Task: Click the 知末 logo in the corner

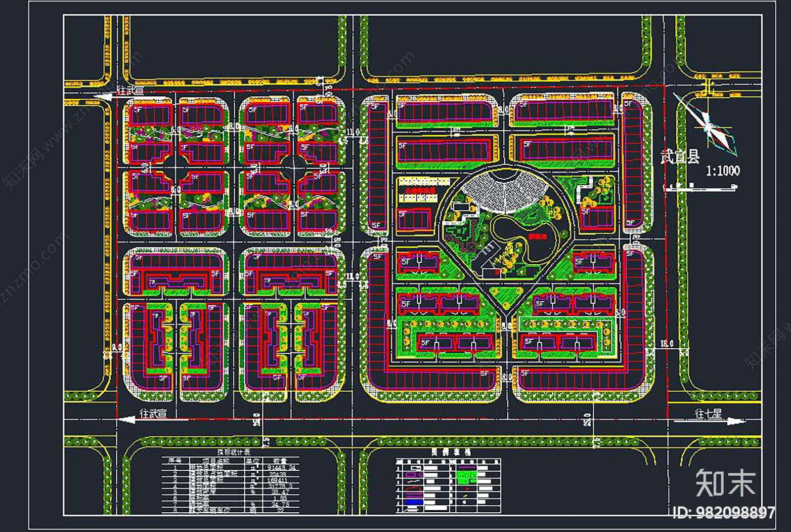Action: pos(726,483)
